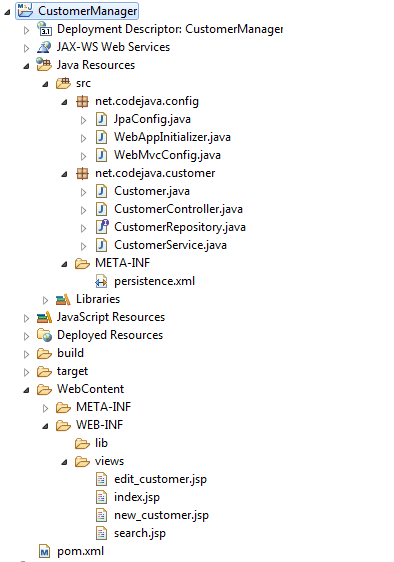This screenshot has width=394, height=562.
Task: Click the CustomerManager project icon
Action: (x=25, y=10)
